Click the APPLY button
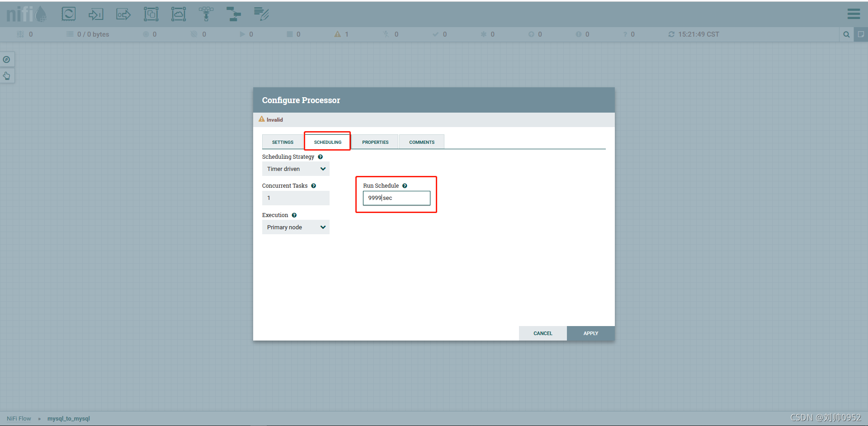Image resolution: width=868 pixels, height=426 pixels. pyautogui.click(x=590, y=333)
